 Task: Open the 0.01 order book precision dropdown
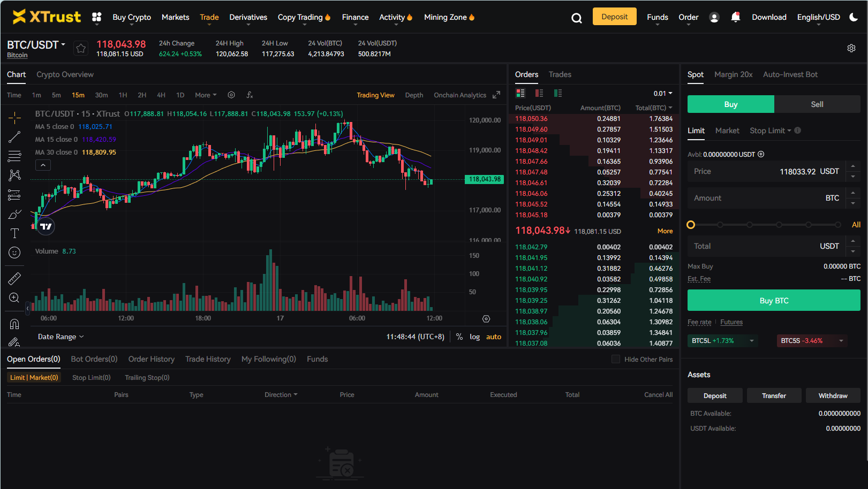point(663,93)
